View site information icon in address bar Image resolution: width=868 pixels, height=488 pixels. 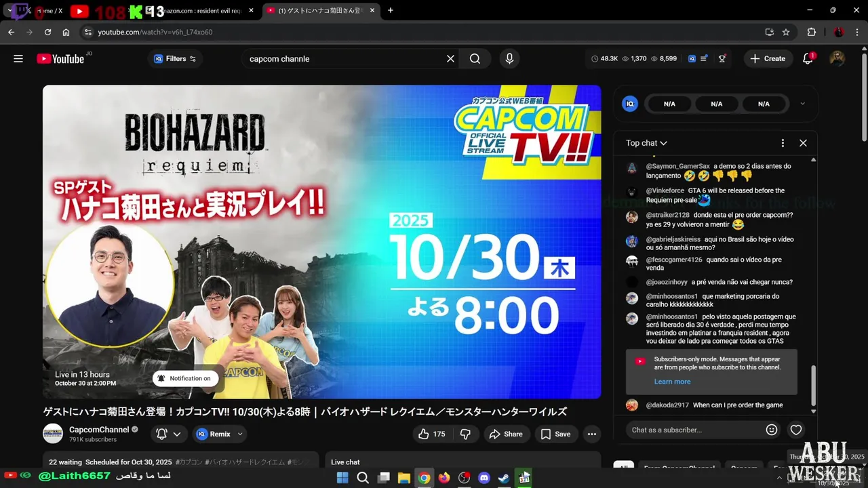tap(87, 32)
